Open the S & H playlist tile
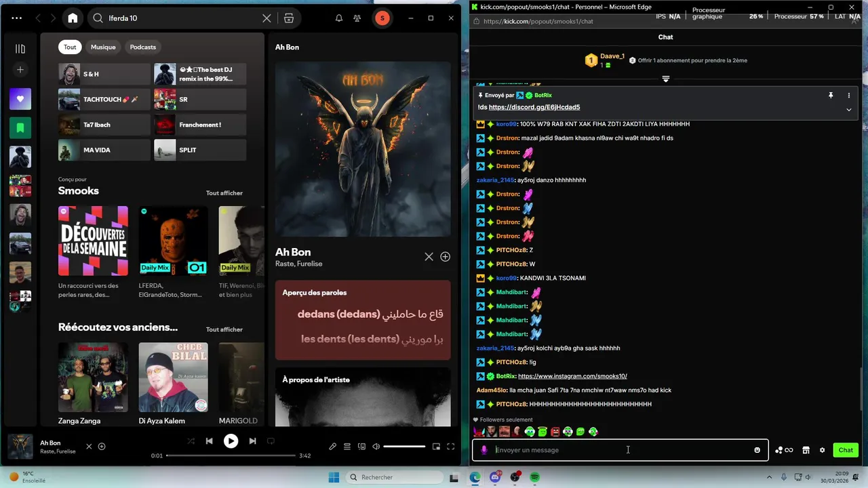Image resolution: width=868 pixels, height=488 pixels. (104, 74)
